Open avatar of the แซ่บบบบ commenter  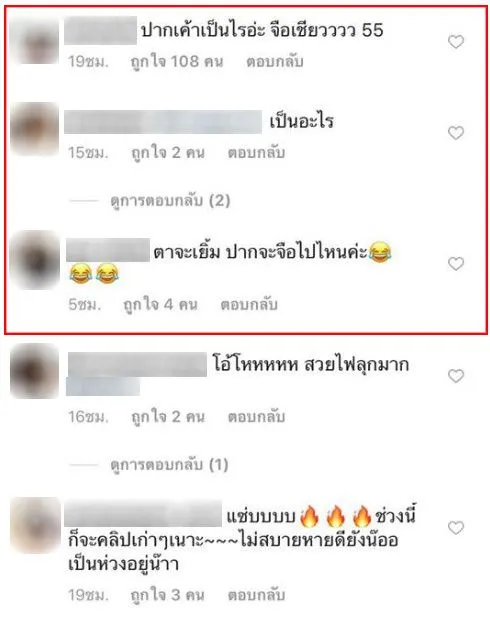tap(35, 525)
